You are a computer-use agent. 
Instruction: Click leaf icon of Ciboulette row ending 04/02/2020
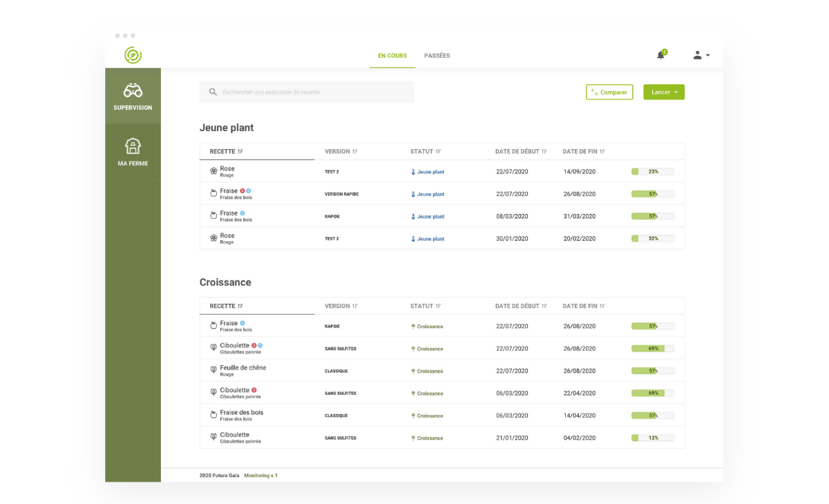click(x=213, y=437)
